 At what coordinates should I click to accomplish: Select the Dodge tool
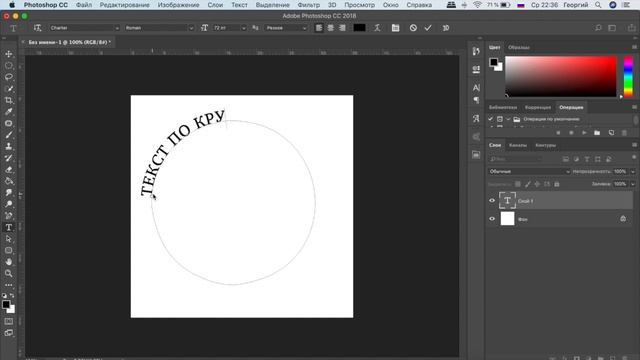pos(9,204)
